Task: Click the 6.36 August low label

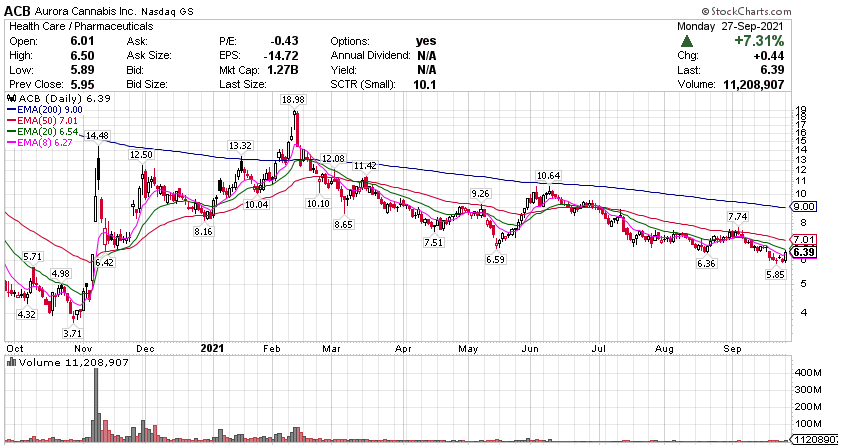Action: 707,264
